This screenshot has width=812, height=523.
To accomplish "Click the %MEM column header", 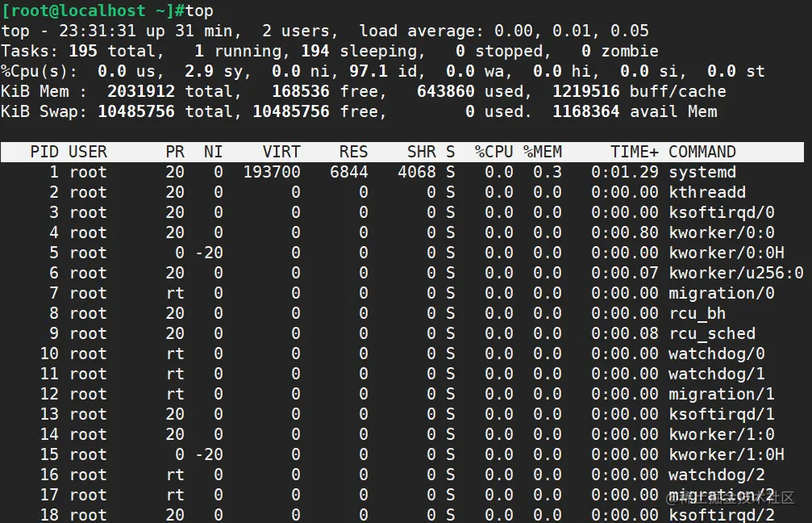I will (x=542, y=152).
